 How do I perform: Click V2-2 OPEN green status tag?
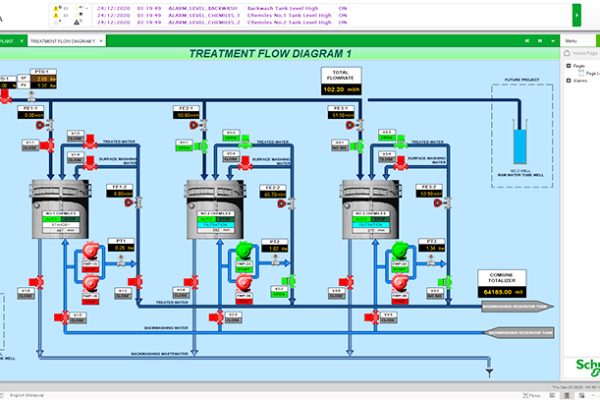(x=279, y=294)
